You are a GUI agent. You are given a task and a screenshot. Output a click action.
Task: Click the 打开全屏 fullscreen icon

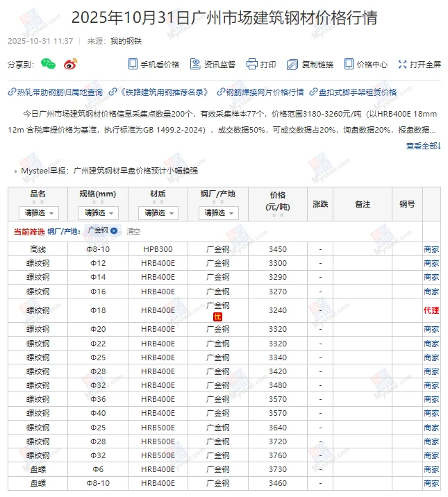pos(402,65)
